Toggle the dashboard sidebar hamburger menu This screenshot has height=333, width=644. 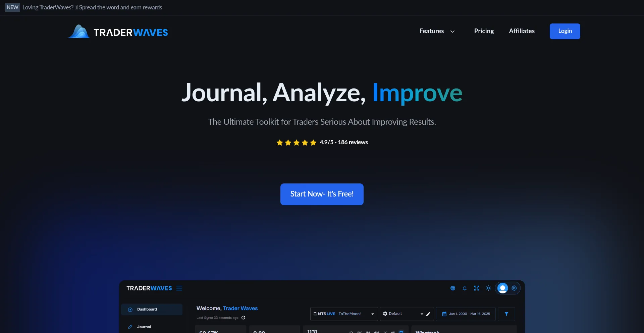(179, 288)
